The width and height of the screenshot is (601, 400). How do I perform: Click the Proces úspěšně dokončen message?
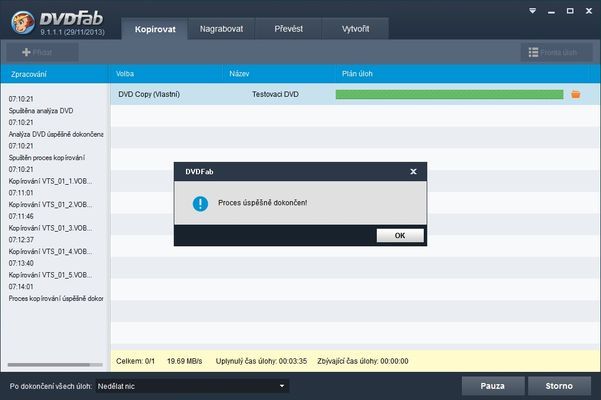263,203
